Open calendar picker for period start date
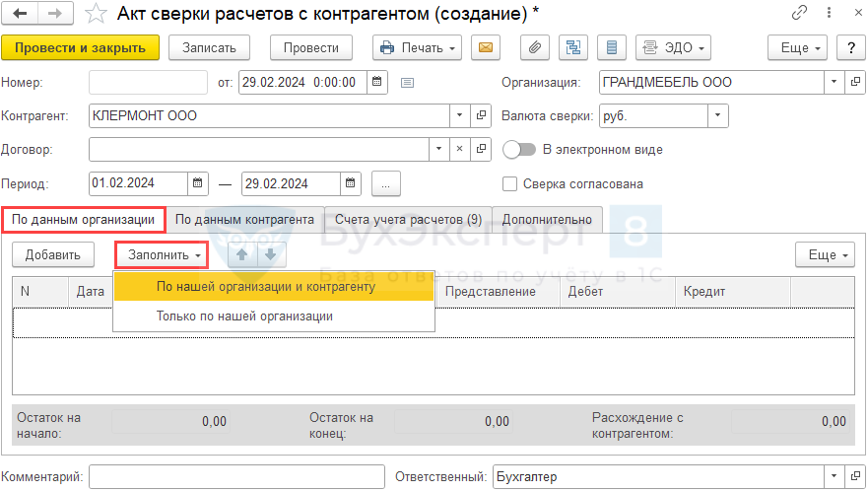The width and height of the screenshot is (868, 492). pyautogui.click(x=198, y=183)
